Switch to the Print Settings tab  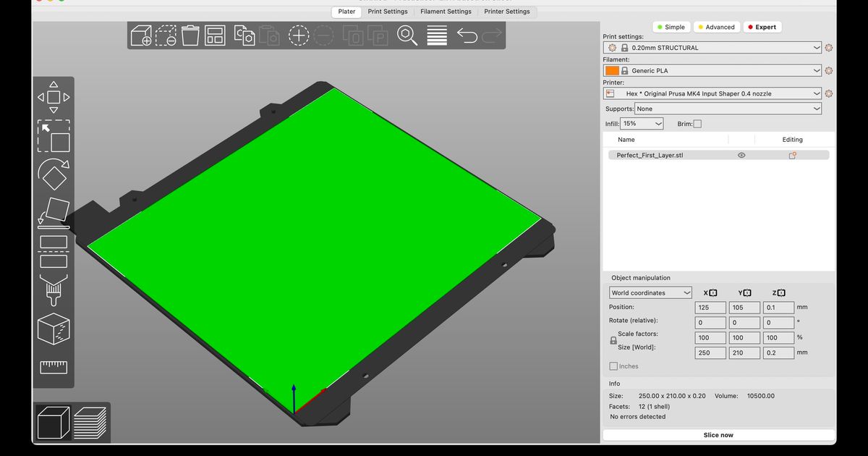point(388,12)
